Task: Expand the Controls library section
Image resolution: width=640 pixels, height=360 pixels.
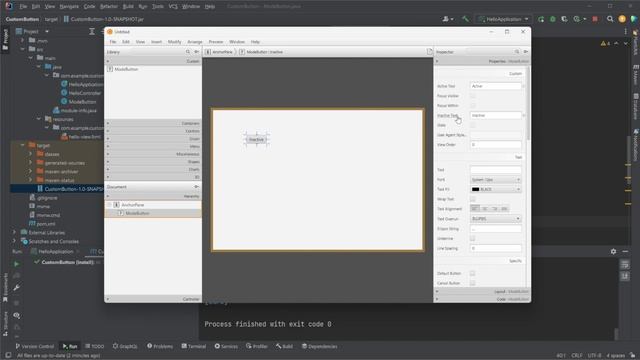Action: coord(153,131)
